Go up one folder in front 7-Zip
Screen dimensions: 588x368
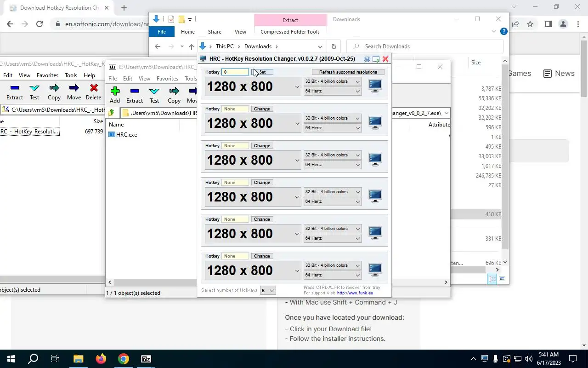[x=112, y=113]
